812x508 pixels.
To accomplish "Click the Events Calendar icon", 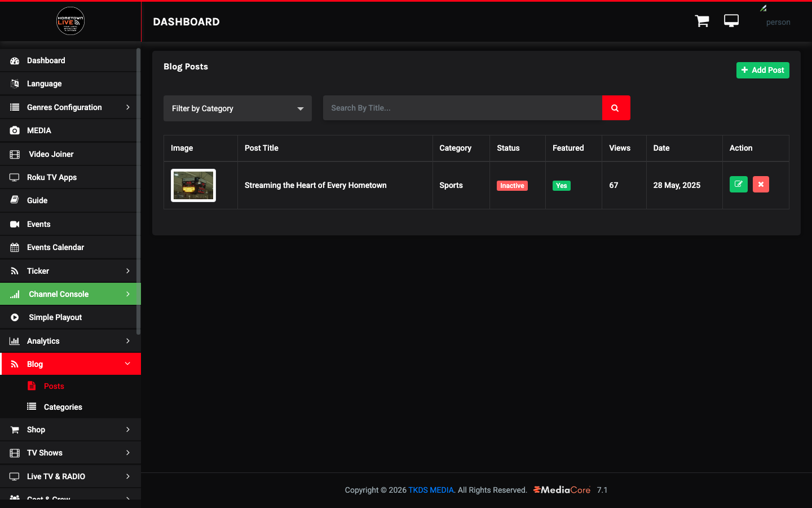I will tap(15, 247).
